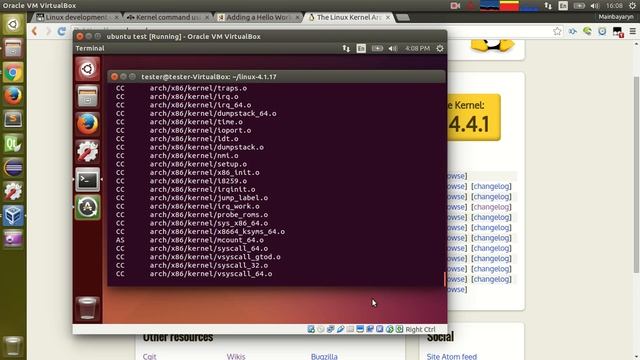Switch to Linux development Chrome tab
The width and height of the screenshot is (640, 360).
77,18
